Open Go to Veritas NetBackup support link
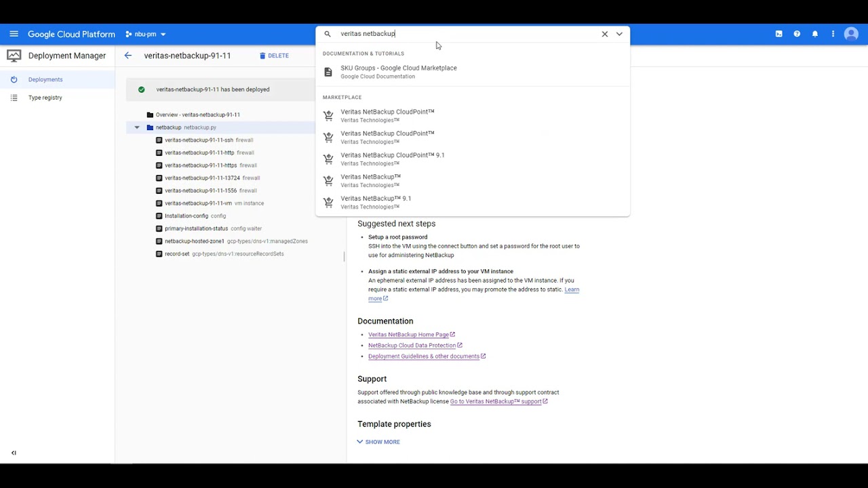 coord(496,401)
